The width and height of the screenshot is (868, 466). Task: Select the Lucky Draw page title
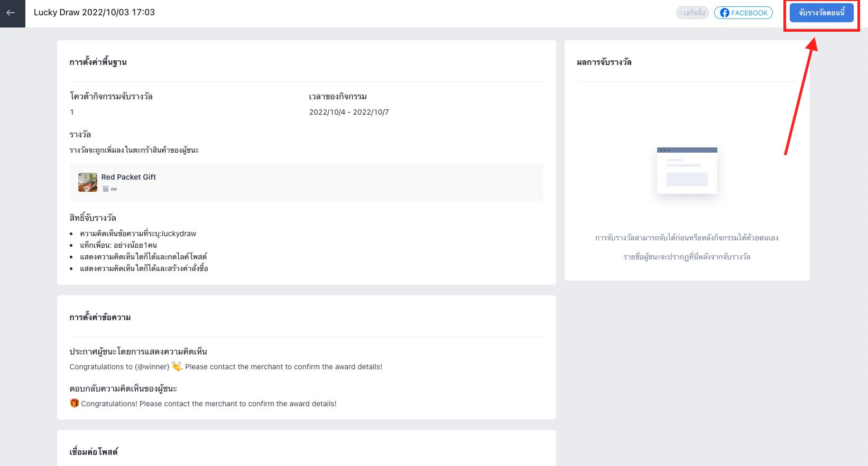click(x=94, y=13)
